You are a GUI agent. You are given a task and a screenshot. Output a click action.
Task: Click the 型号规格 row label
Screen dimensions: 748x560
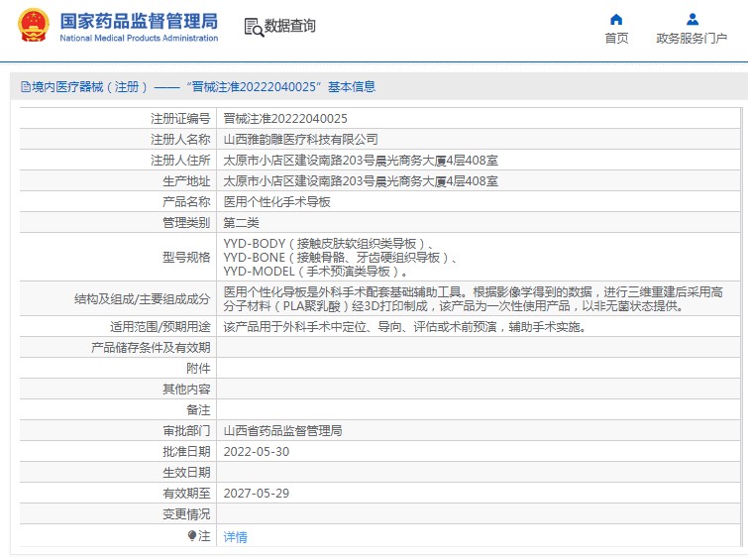click(x=186, y=258)
